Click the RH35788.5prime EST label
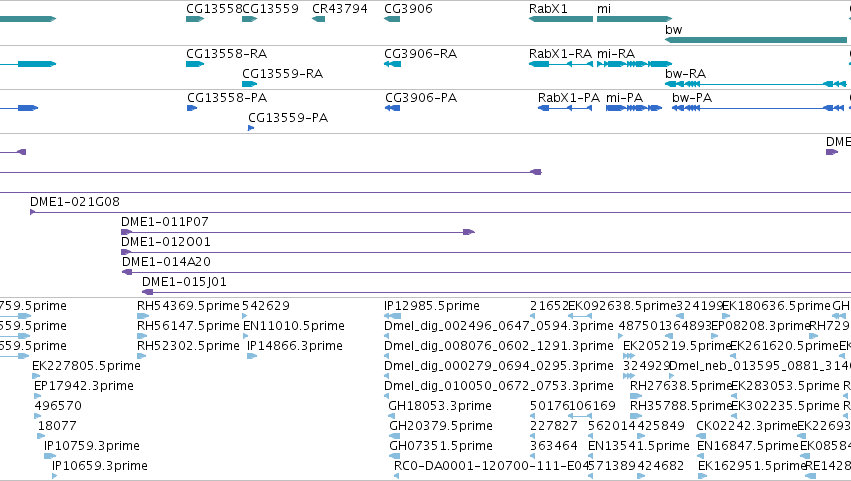 682,407
